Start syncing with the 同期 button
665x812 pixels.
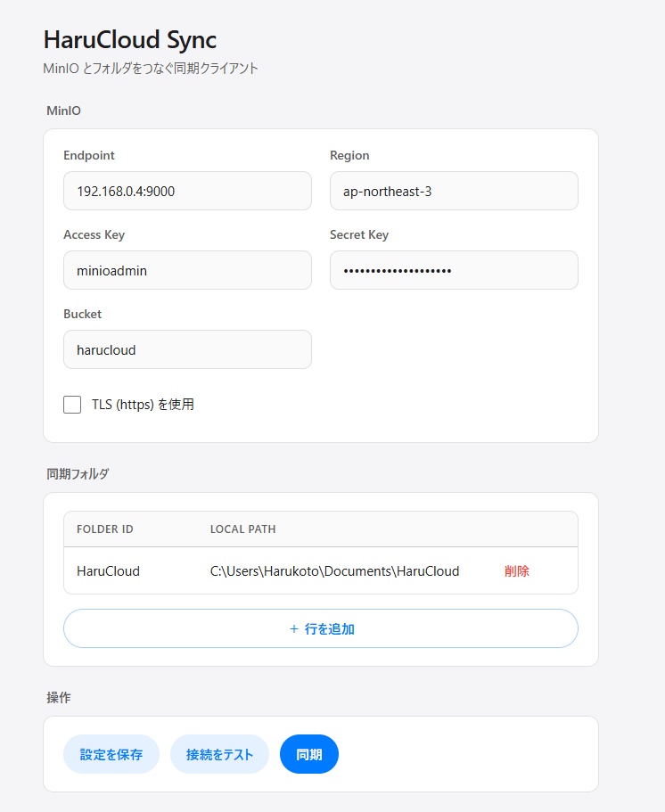point(309,754)
